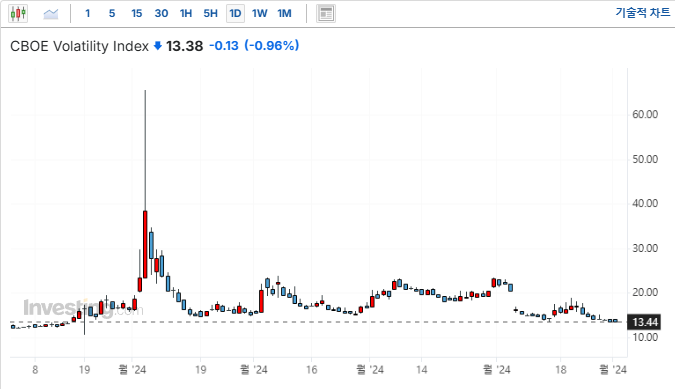Click the 13.44 price label on axis
The width and height of the screenshot is (675, 389).
pos(644,322)
